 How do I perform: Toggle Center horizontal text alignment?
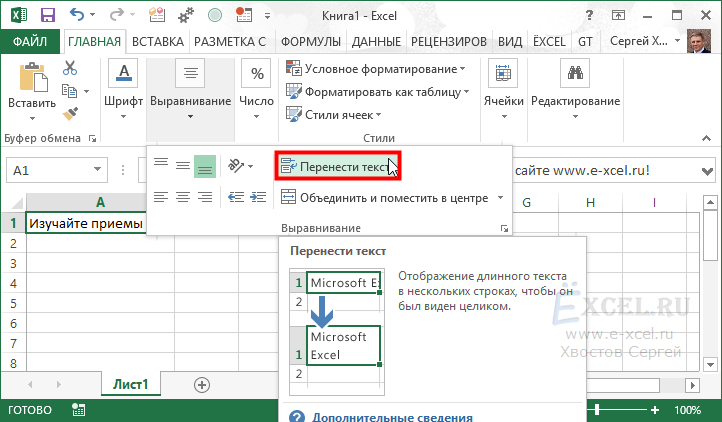coord(182,197)
